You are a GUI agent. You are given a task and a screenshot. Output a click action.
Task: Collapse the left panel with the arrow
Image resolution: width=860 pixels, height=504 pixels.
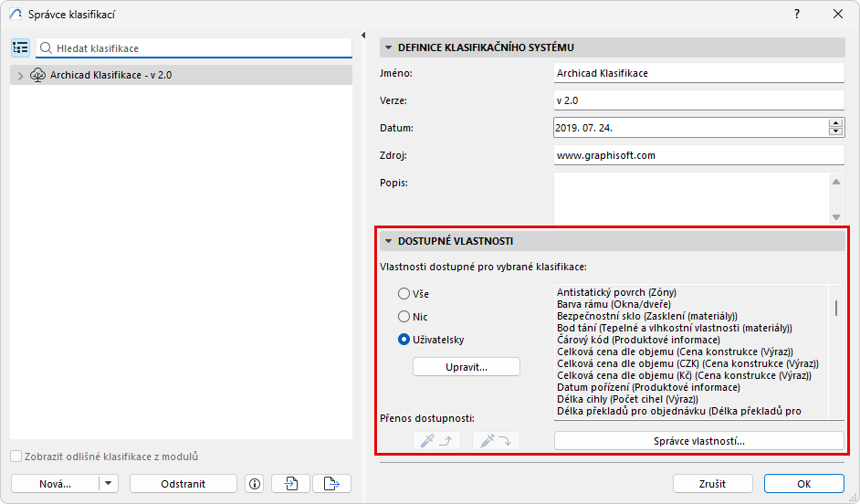363,35
